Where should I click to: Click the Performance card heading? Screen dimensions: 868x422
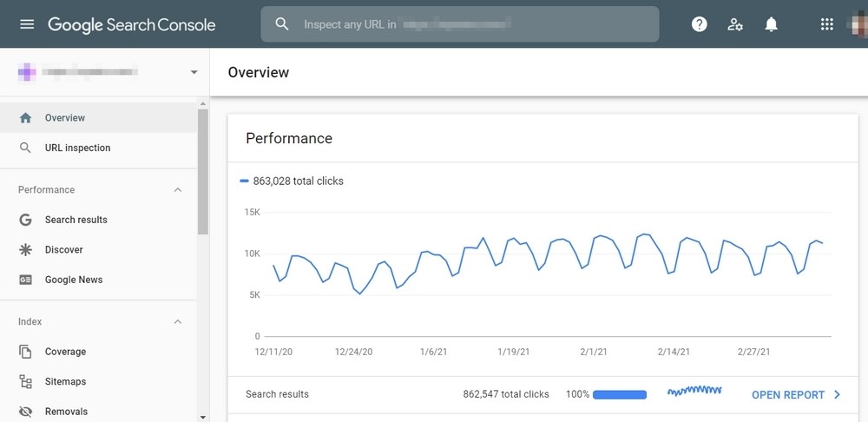(x=289, y=138)
